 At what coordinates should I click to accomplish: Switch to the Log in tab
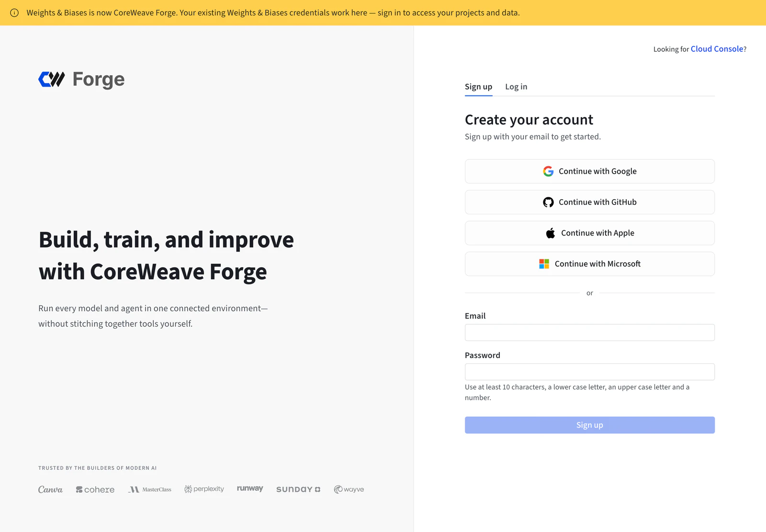[516, 87]
